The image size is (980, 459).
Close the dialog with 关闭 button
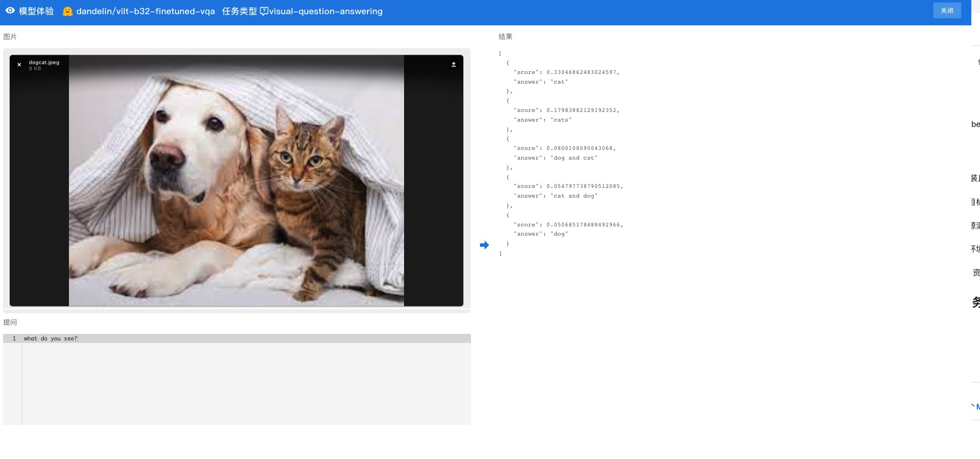[x=947, y=11]
